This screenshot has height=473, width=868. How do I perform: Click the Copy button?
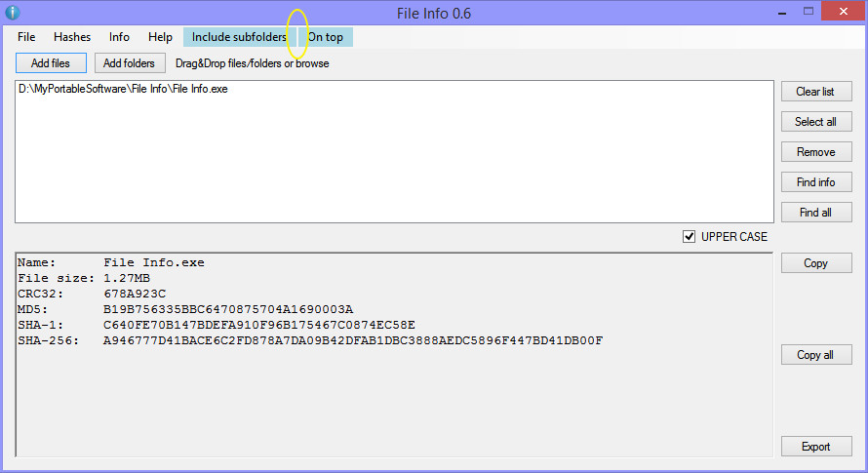[x=816, y=263]
